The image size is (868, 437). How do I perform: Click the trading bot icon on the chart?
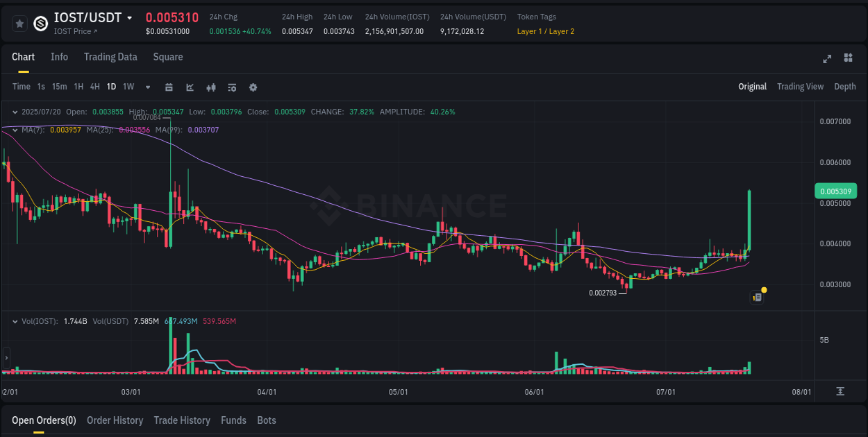tap(756, 296)
